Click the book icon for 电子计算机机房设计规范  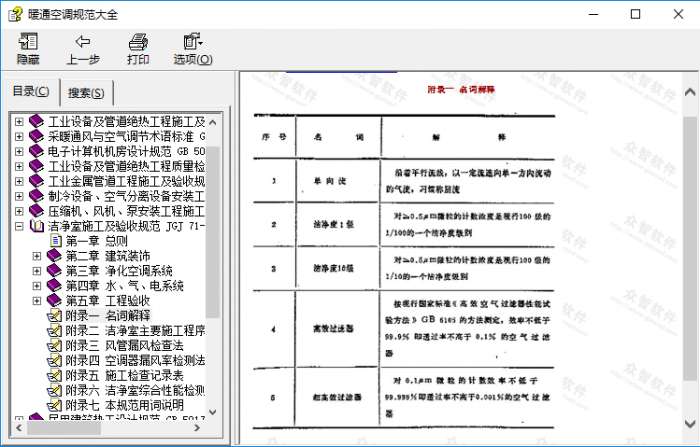pos(36,151)
